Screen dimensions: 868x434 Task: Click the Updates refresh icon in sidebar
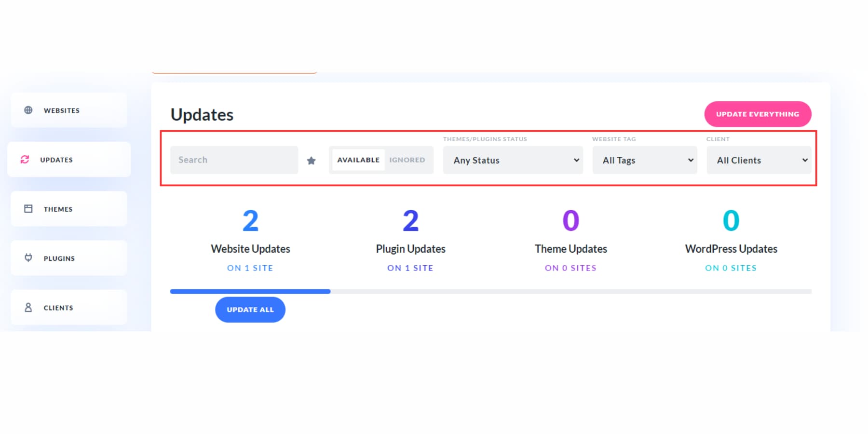click(25, 160)
